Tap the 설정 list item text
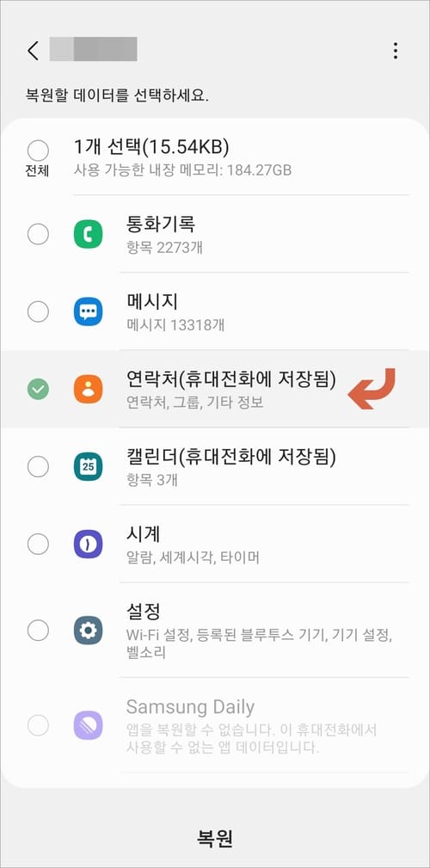The image size is (430, 868). 144,612
